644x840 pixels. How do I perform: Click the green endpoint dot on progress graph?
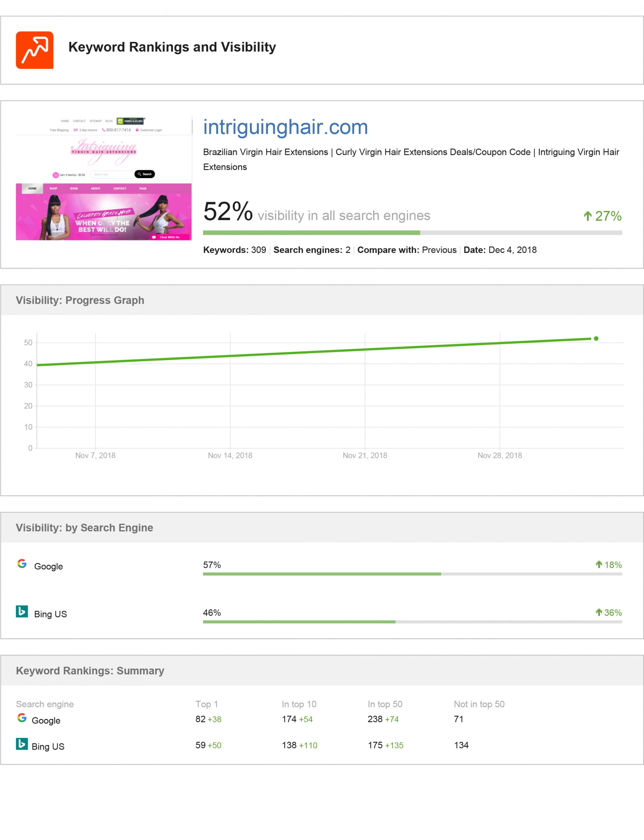pos(596,338)
